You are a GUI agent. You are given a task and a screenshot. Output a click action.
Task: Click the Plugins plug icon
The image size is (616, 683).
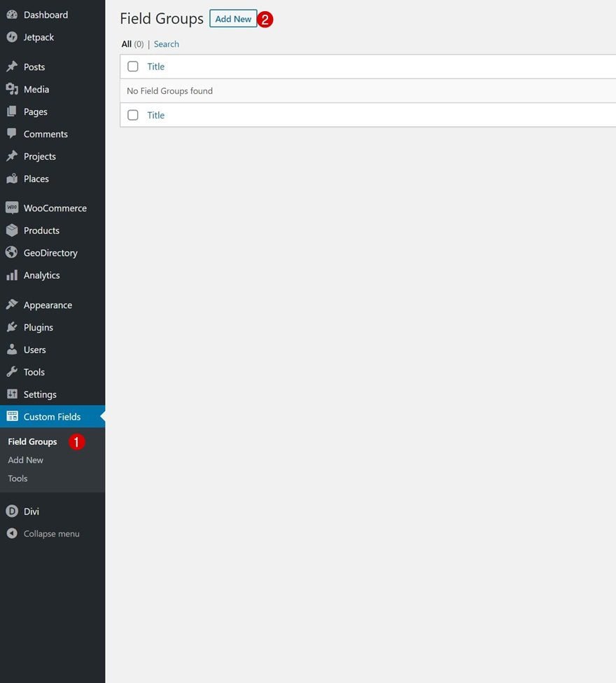(x=12, y=327)
